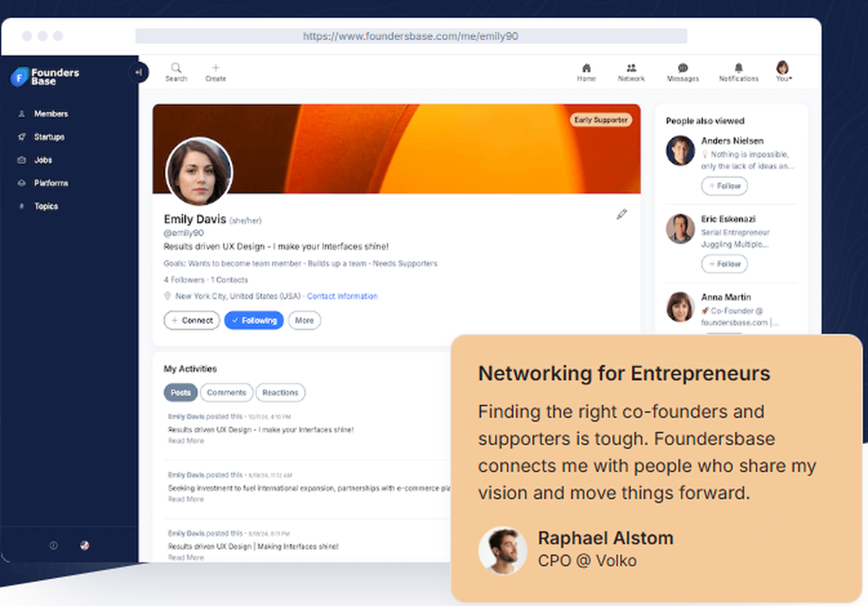The height and width of the screenshot is (606, 868).
Task: Click Read More under 10/7/24 post
Action: 186,441
